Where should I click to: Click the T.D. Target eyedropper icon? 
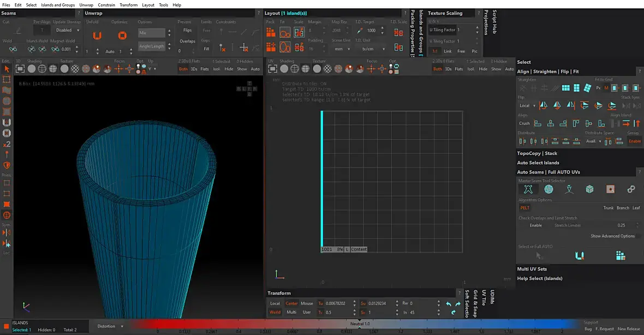click(361, 31)
